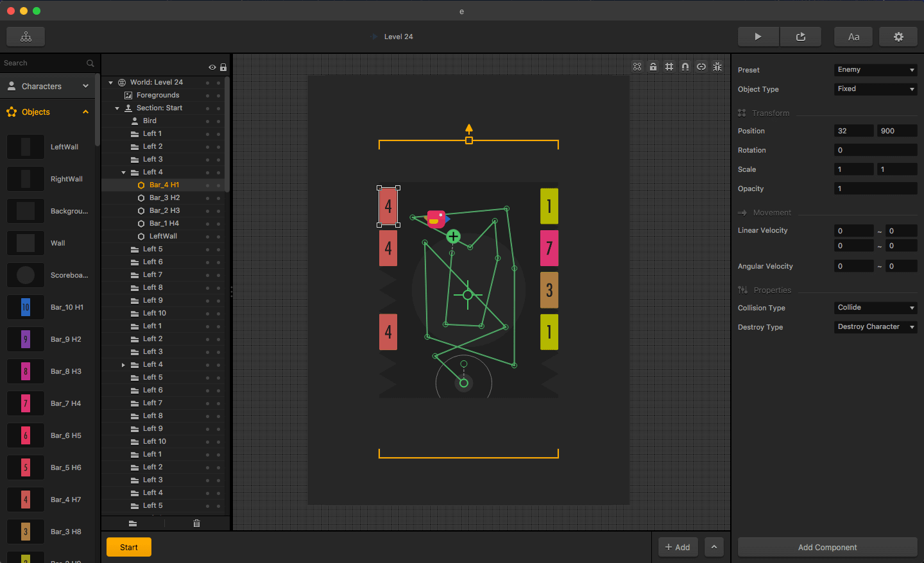Click the new group folder icon
Viewport: 924px width, 563px height.
coord(133,523)
